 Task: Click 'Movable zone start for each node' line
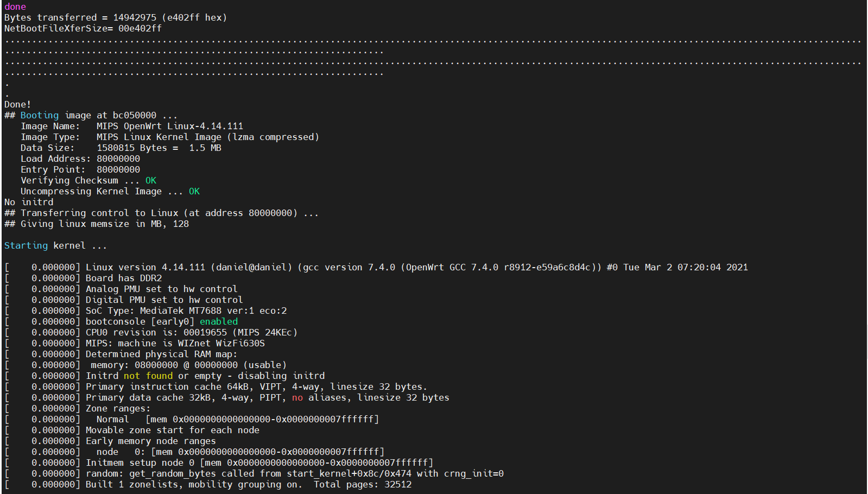tap(132, 430)
